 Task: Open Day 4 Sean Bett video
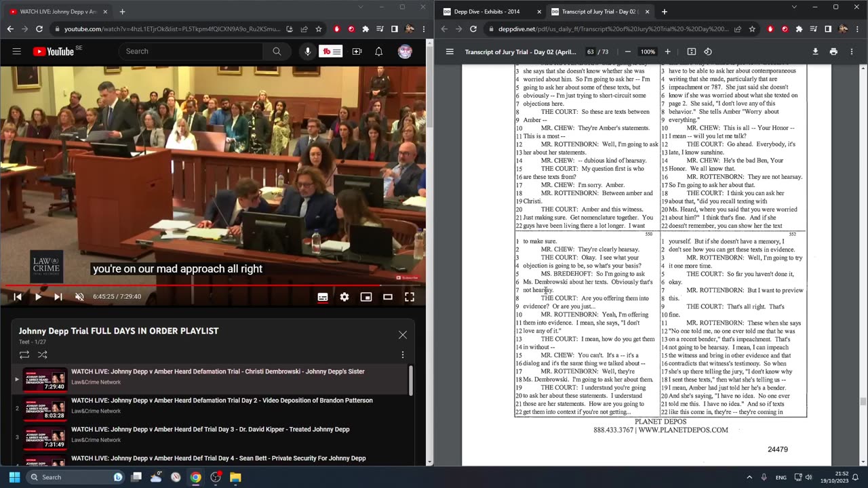[210, 460]
